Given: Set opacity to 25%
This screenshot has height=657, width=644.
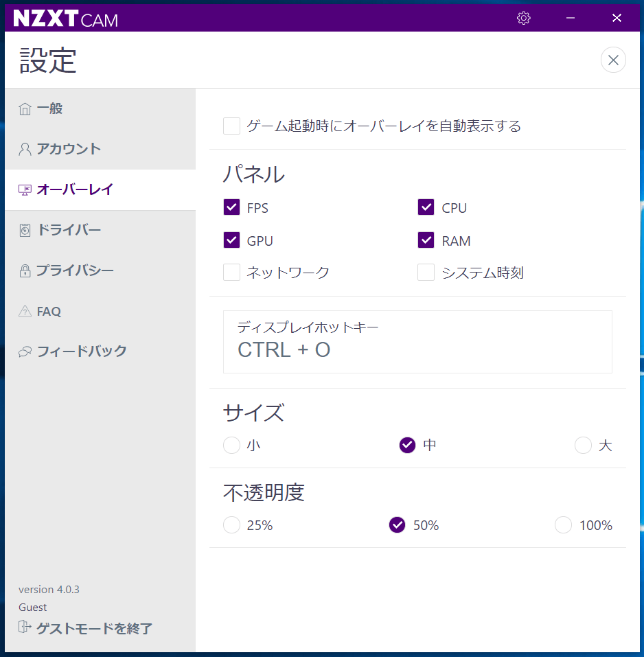Looking at the screenshot, I should click(231, 525).
